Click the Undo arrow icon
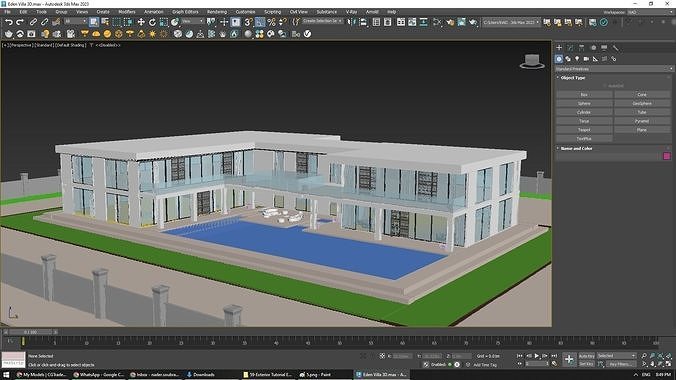Screen dimensions: 676x380 9,22
